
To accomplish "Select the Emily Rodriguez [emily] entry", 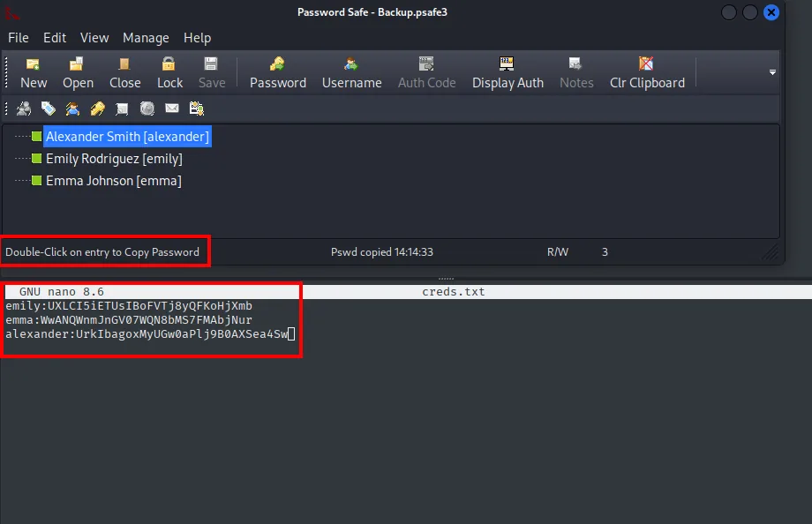I will click(114, 159).
